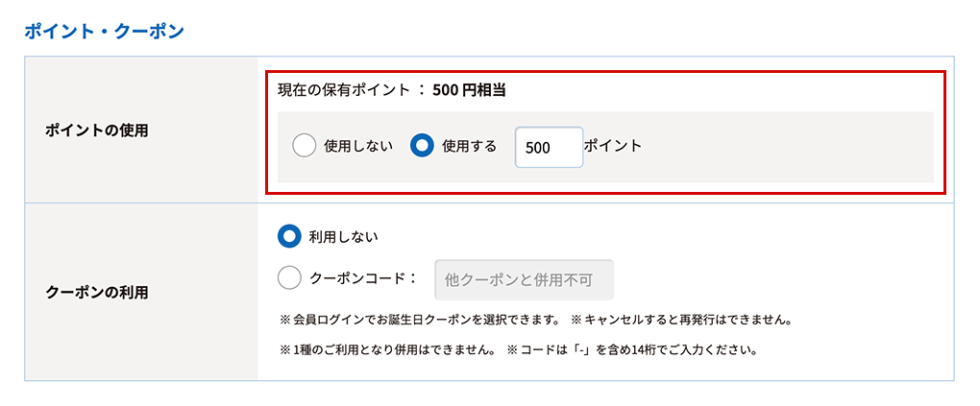Click the クーポンの利用 row header
Image resolution: width=980 pixels, height=406 pixels.
point(97,292)
